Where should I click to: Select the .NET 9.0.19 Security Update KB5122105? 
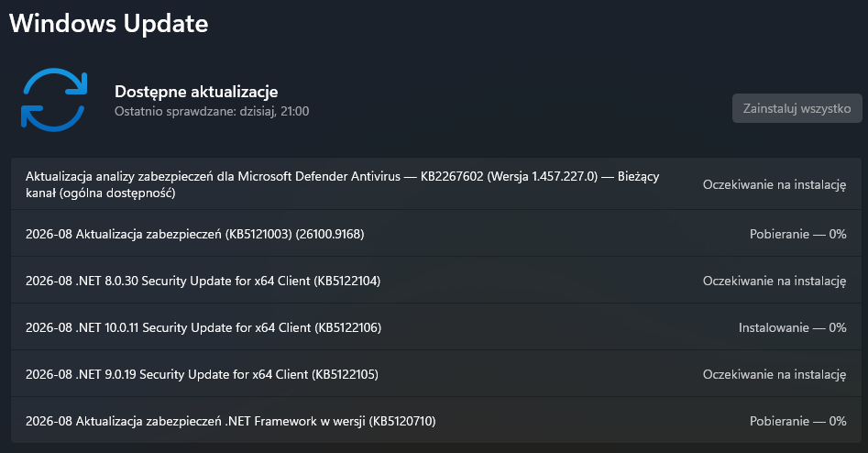(436, 374)
